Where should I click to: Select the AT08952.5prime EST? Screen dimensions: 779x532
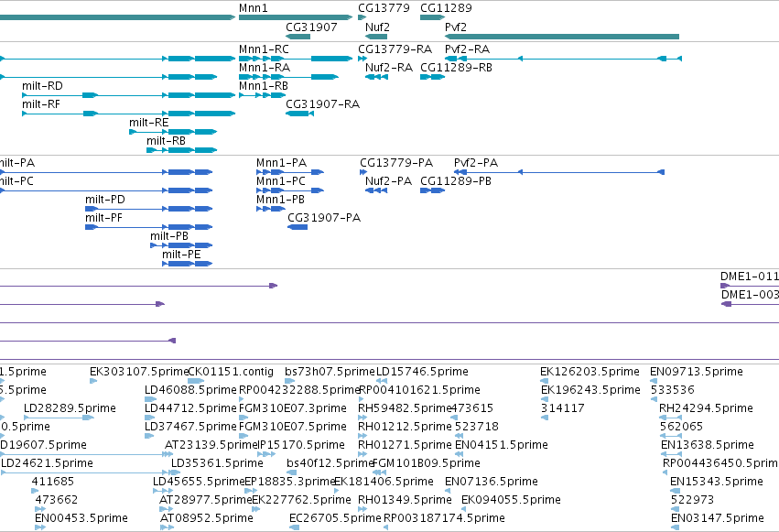click(x=167, y=527)
